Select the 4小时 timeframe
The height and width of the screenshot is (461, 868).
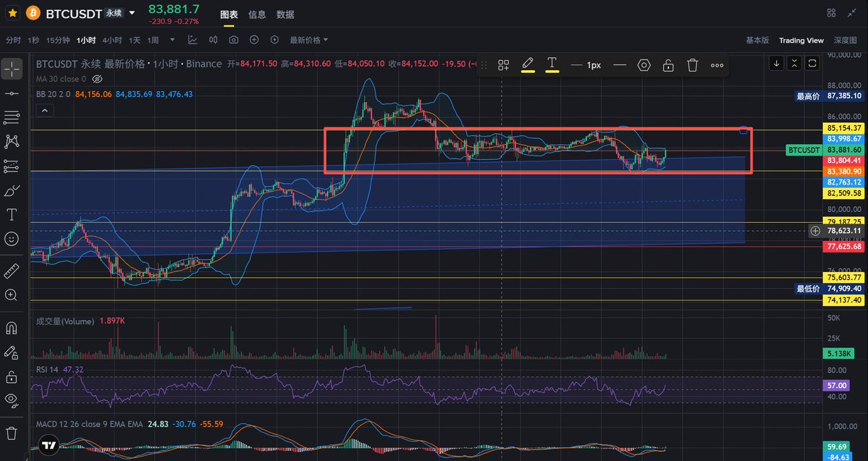(111, 40)
